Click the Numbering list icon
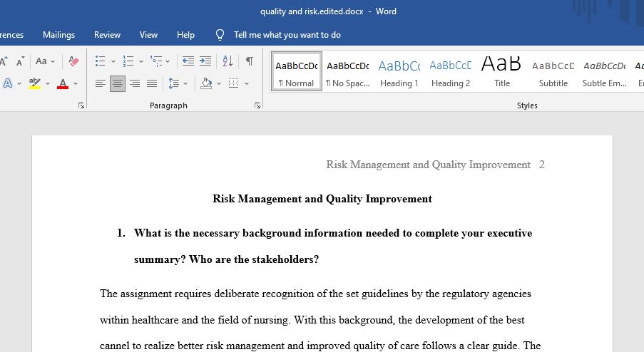This screenshot has height=352, width=644. 128,61
